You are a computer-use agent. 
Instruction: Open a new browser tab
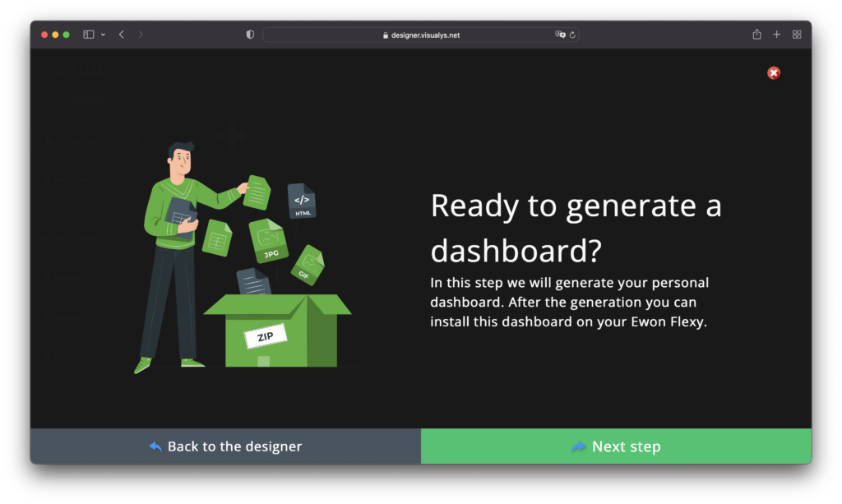tap(776, 34)
